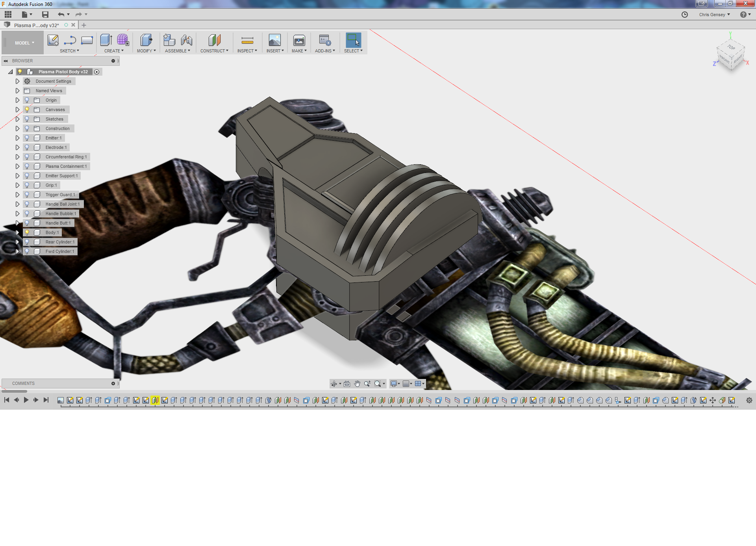This screenshot has height=546, width=756.
Task: Click the Pan hand icon
Action: [x=357, y=384]
